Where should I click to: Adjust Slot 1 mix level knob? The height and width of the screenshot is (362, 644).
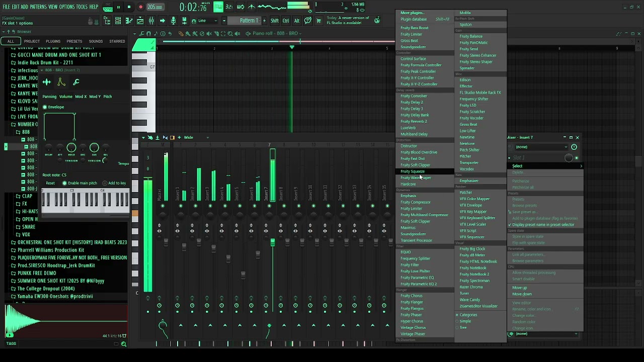pos(569,158)
